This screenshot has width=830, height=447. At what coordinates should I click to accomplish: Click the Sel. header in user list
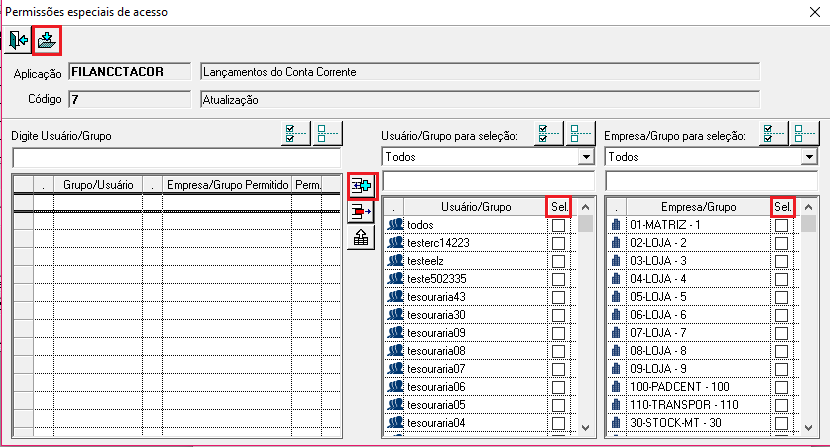559,207
